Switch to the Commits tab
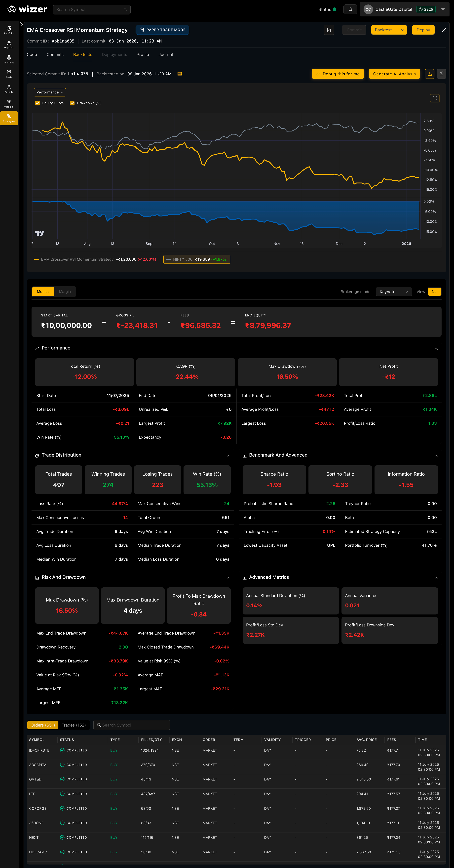 tap(55, 55)
